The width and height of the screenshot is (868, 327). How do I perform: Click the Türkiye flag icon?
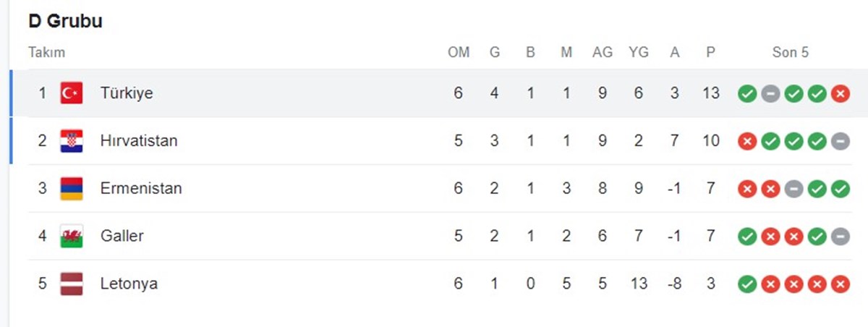(x=72, y=93)
